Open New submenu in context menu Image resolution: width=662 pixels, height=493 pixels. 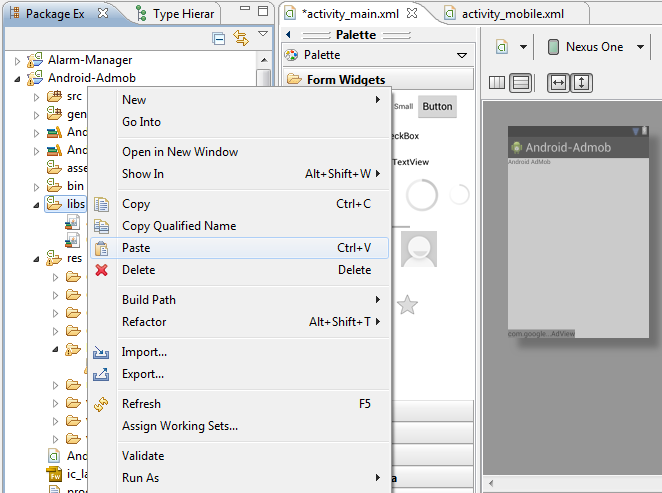point(239,100)
